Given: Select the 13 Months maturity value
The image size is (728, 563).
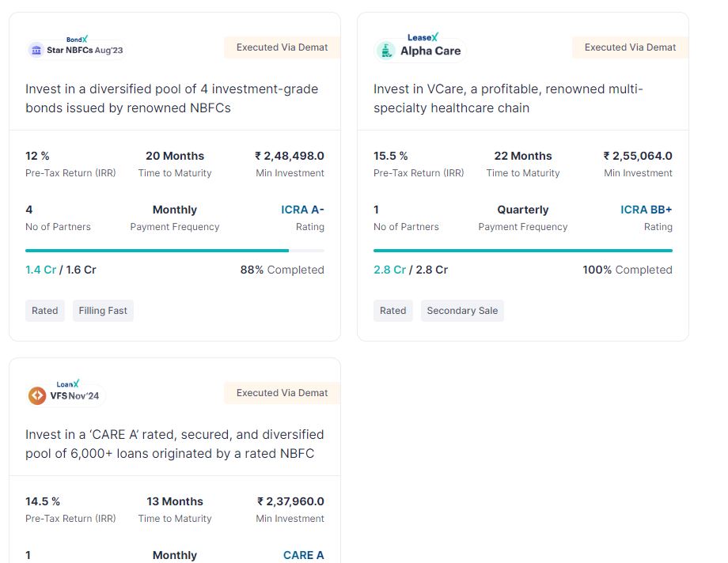Looking at the screenshot, I should 175,501.
